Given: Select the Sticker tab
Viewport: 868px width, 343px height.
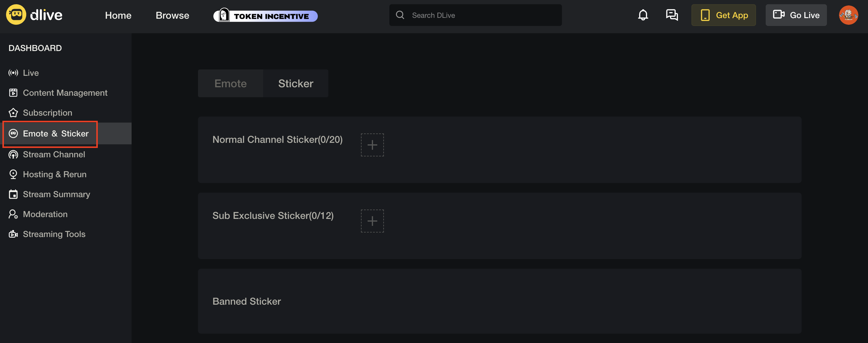Looking at the screenshot, I should coord(295,83).
